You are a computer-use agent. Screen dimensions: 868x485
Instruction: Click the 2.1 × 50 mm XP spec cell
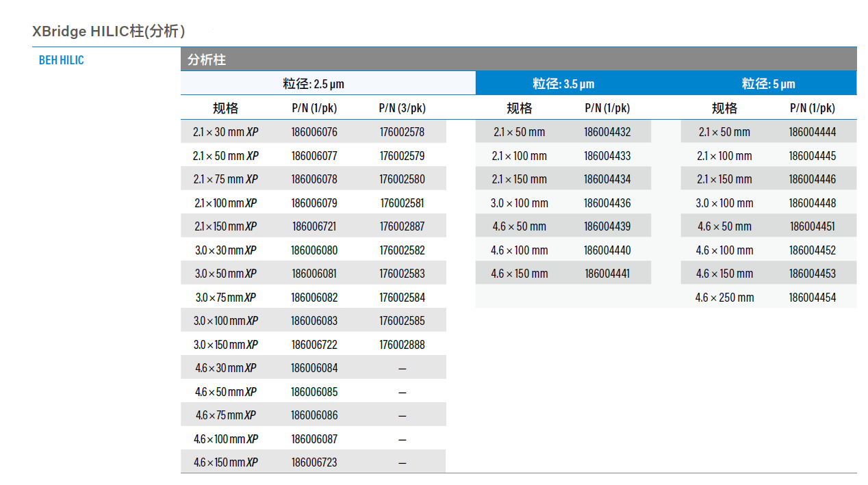(226, 156)
